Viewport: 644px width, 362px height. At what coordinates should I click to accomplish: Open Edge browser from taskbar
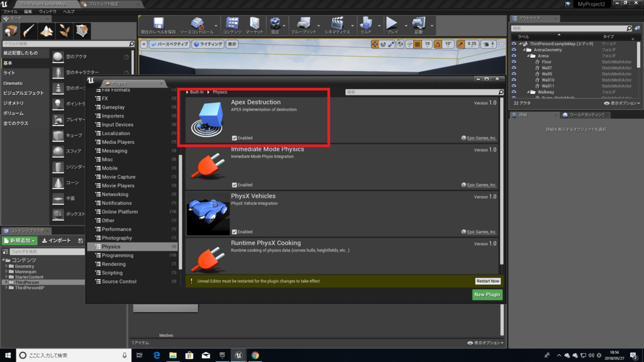(x=157, y=356)
